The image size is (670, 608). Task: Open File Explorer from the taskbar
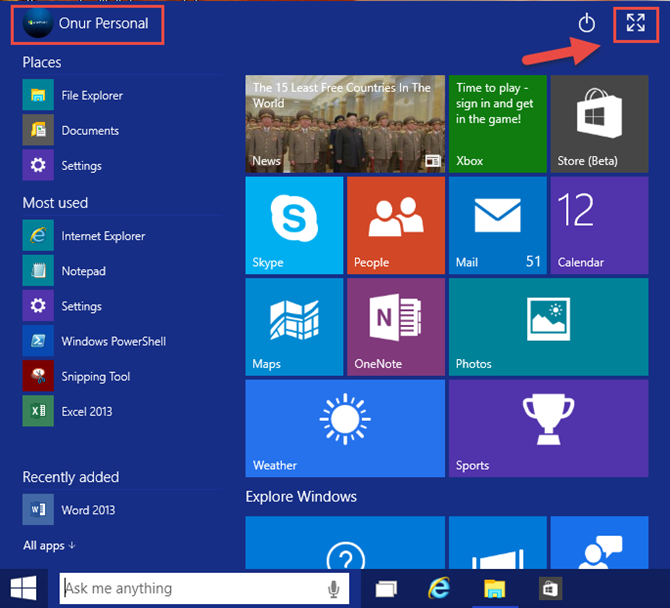point(494,588)
